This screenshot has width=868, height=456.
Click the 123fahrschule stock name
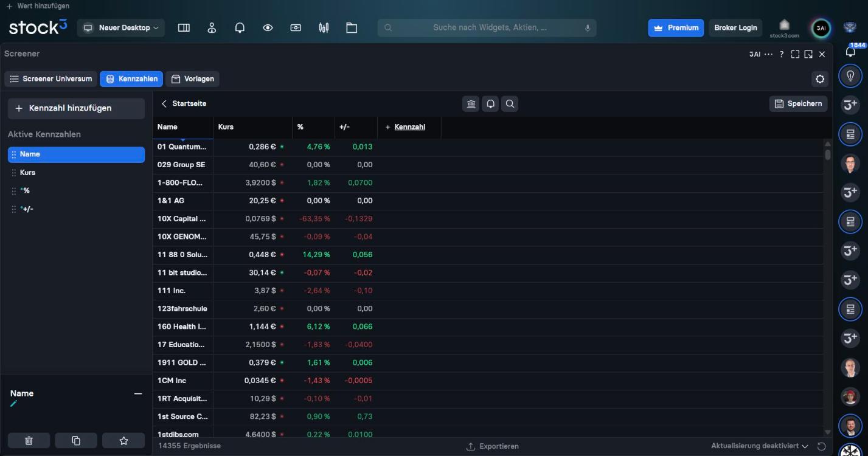[182, 309]
